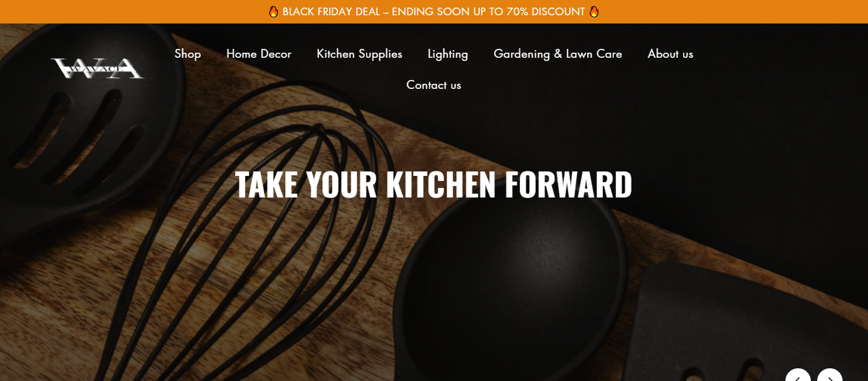Click the fire emoji after DISCOUNT
The height and width of the screenshot is (381, 868).
[594, 11]
